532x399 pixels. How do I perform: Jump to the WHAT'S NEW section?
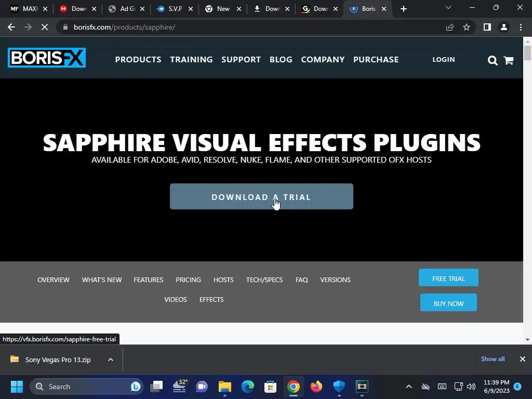pyautogui.click(x=102, y=280)
